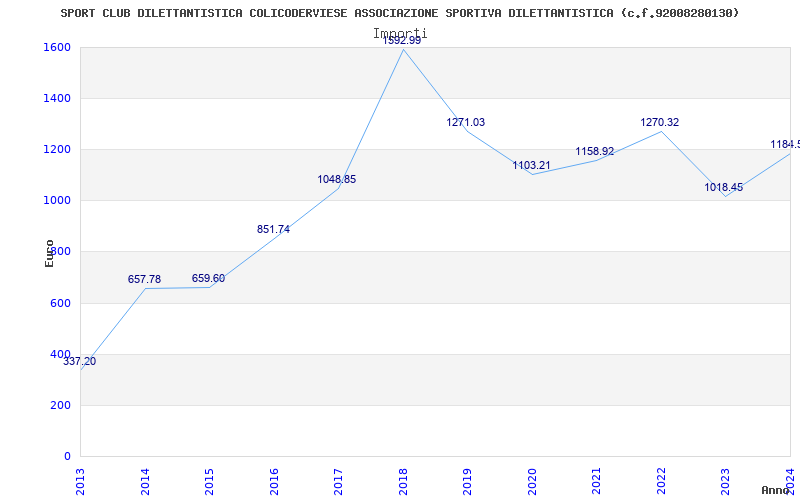Click the y-axis tick label 200

pyautogui.click(x=61, y=405)
